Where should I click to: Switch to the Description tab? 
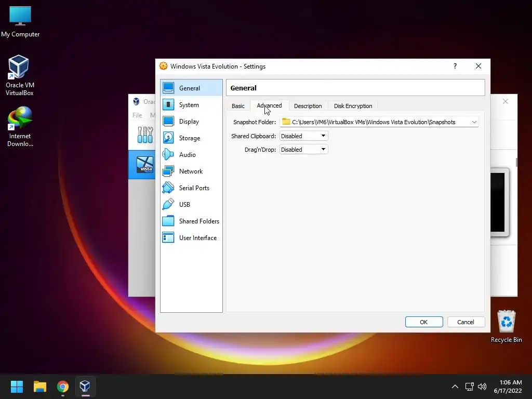click(308, 106)
